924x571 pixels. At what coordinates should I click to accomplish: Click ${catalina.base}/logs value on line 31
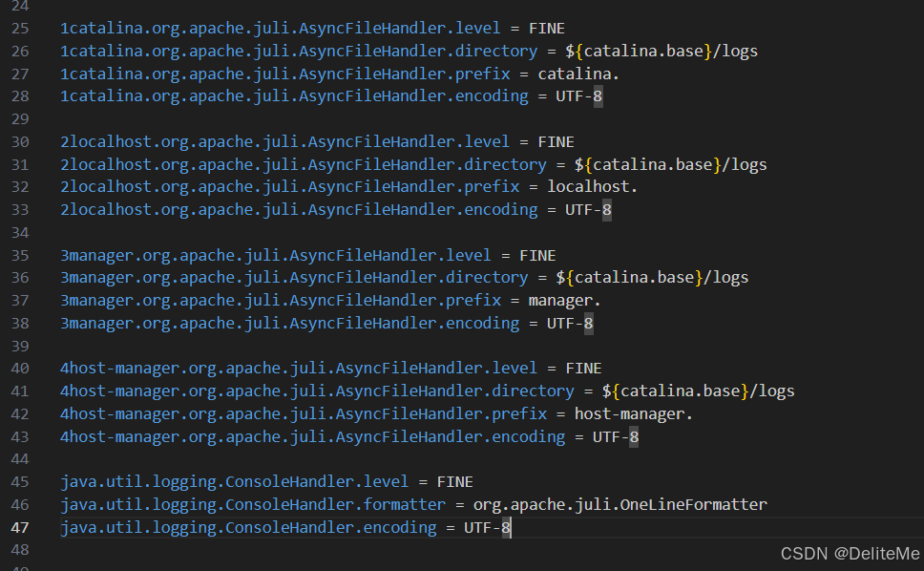[671, 164]
